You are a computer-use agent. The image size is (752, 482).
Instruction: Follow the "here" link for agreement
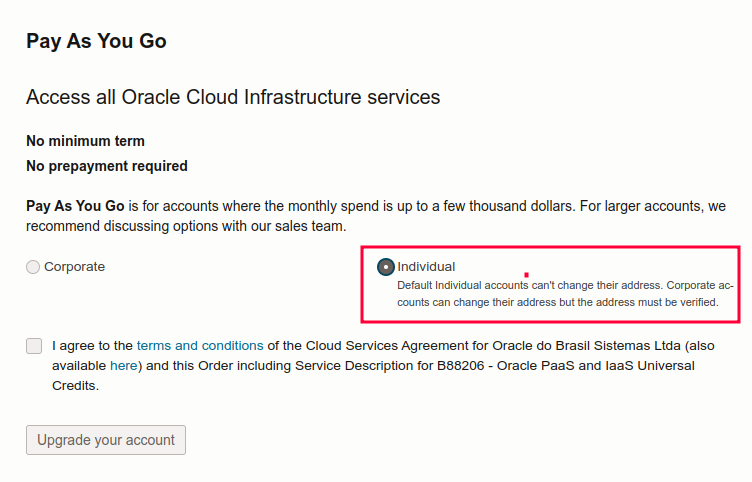124,366
